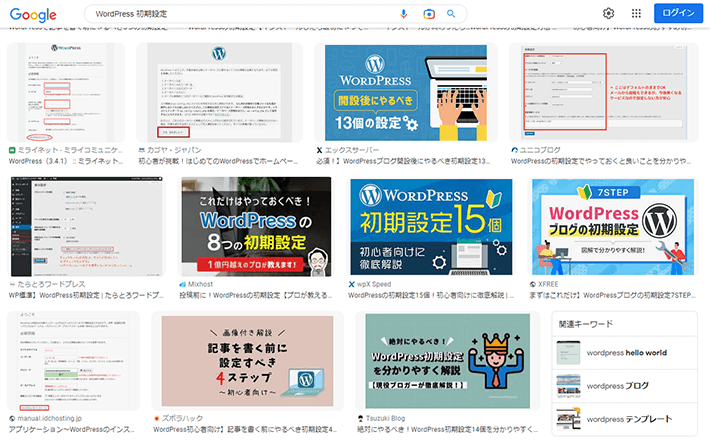Click the Mixhost source link

196,284
